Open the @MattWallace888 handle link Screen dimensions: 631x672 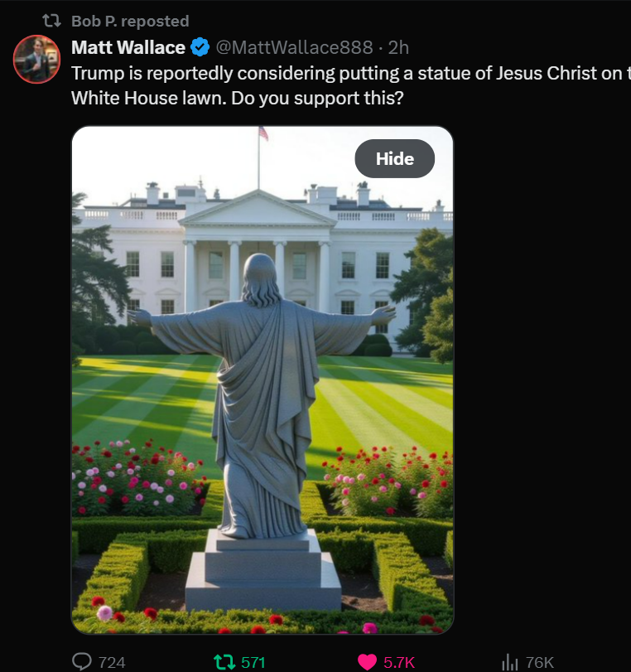[x=294, y=47]
